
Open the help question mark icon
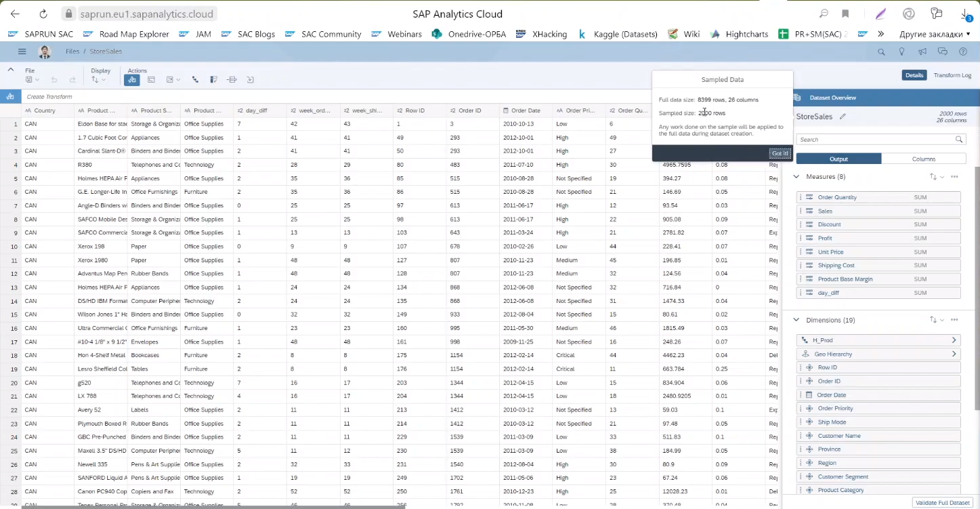962,52
